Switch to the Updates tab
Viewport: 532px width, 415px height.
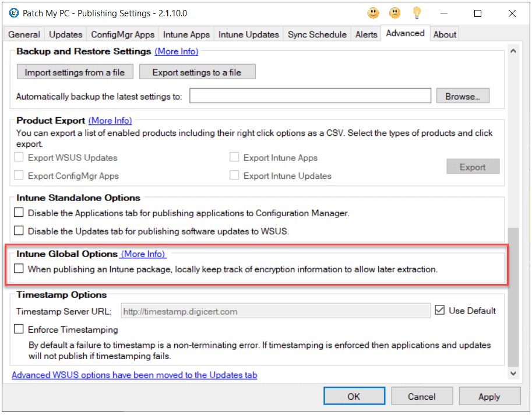click(x=65, y=34)
